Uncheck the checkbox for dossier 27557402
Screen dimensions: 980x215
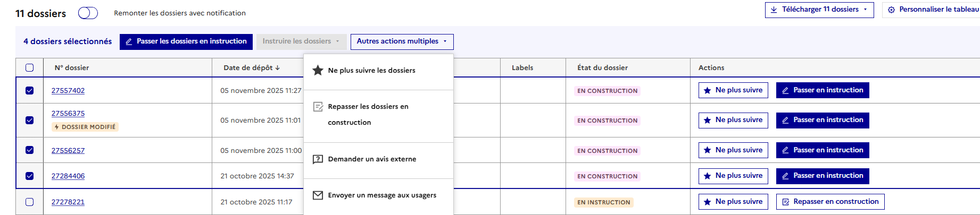pos(30,91)
